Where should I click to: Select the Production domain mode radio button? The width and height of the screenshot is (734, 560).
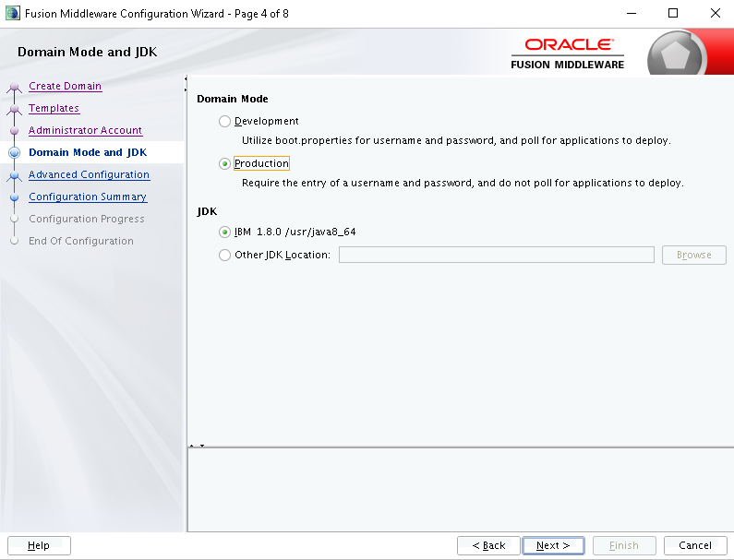pos(224,163)
